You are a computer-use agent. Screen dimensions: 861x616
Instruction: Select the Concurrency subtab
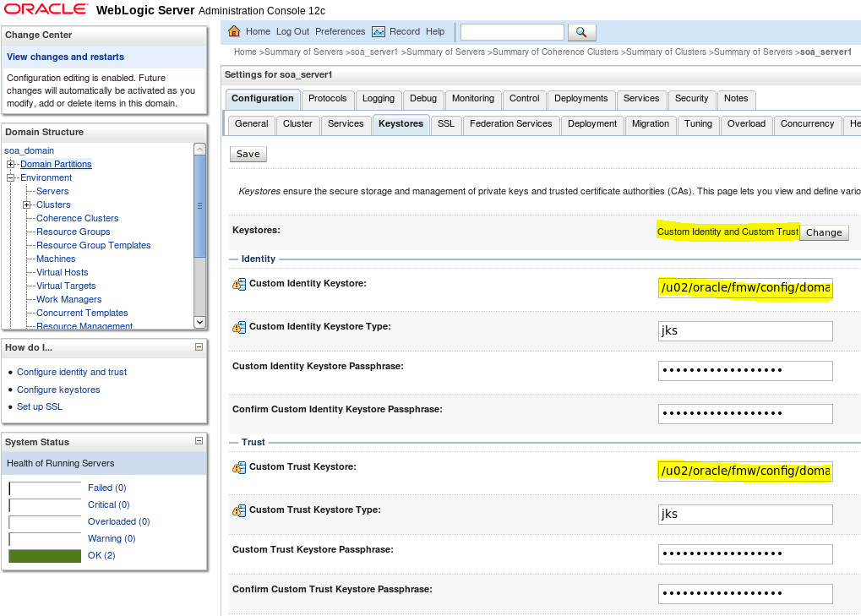(x=807, y=124)
